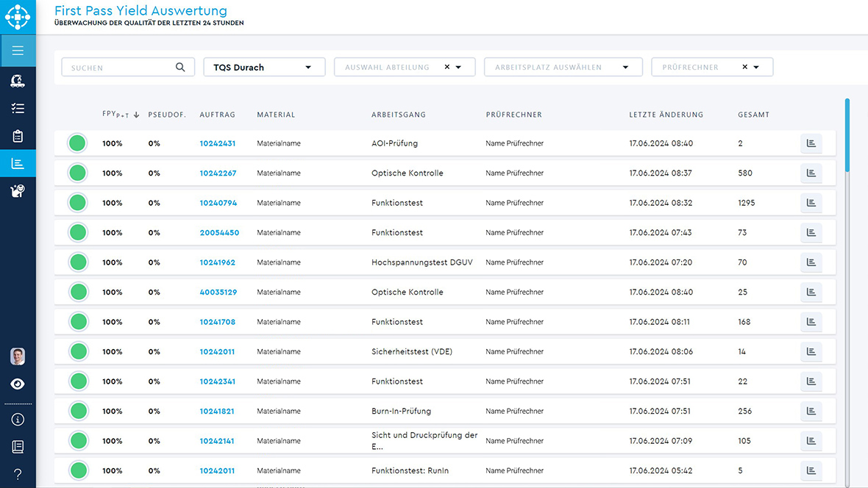The image size is (868, 488).
Task: Open chart details for order 10242431
Action: pyautogui.click(x=811, y=144)
